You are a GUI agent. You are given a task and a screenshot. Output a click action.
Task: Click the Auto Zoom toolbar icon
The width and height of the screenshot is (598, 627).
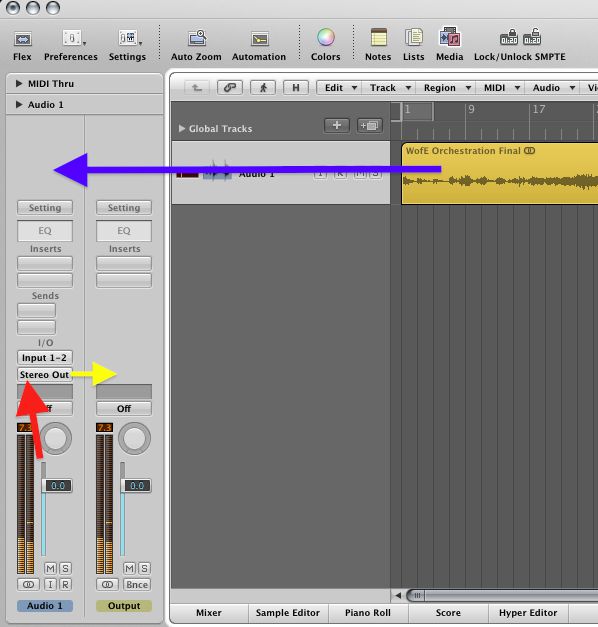click(x=197, y=38)
